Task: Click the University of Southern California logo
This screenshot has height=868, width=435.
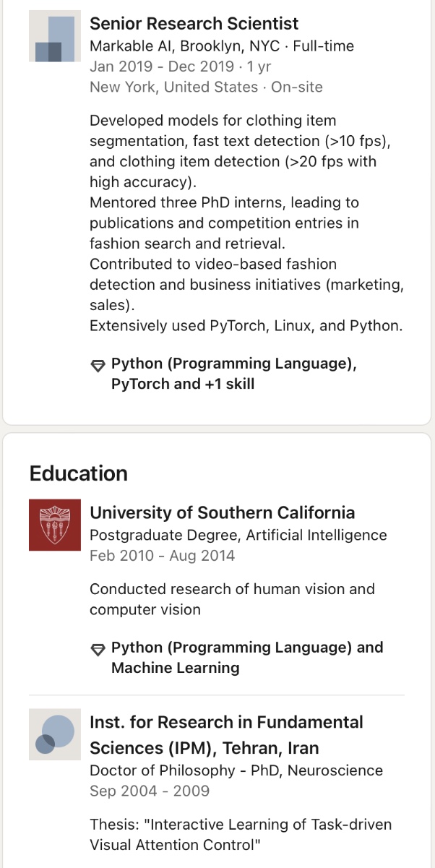Action: pyautogui.click(x=55, y=525)
